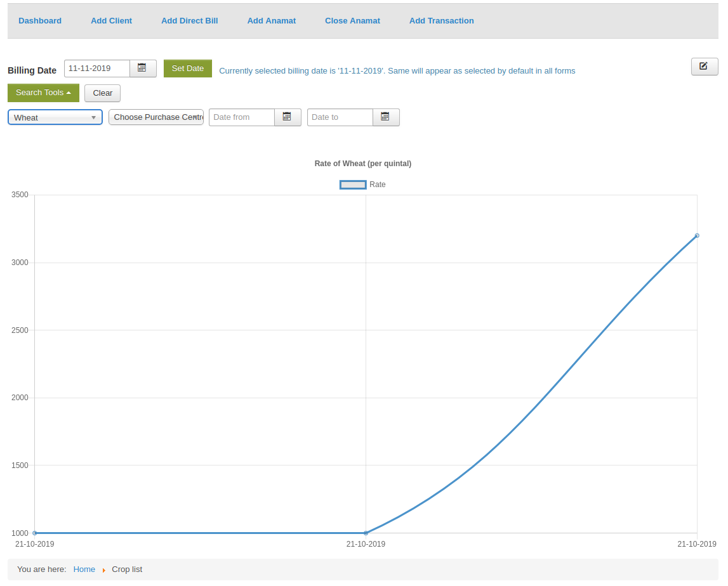
Task: Select Add Anamat in navigation
Action: pos(271,21)
